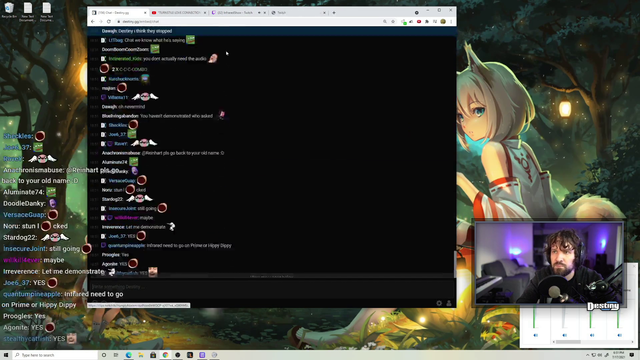Click the volume mixer scroll-left arrow

tap(553, 342)
